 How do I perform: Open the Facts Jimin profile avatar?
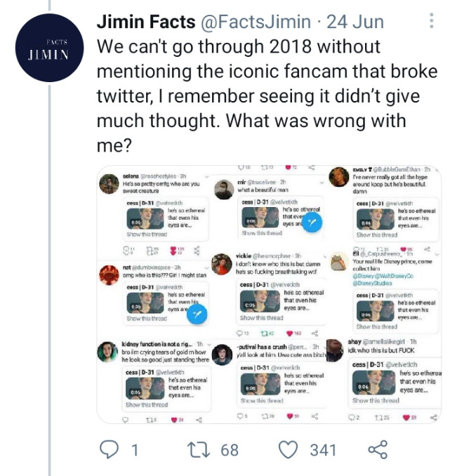(x=49, y=48)
